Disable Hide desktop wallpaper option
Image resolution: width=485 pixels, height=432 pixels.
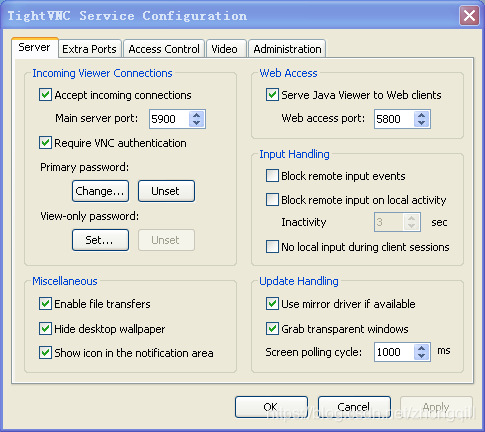click(x=45, y=329)
